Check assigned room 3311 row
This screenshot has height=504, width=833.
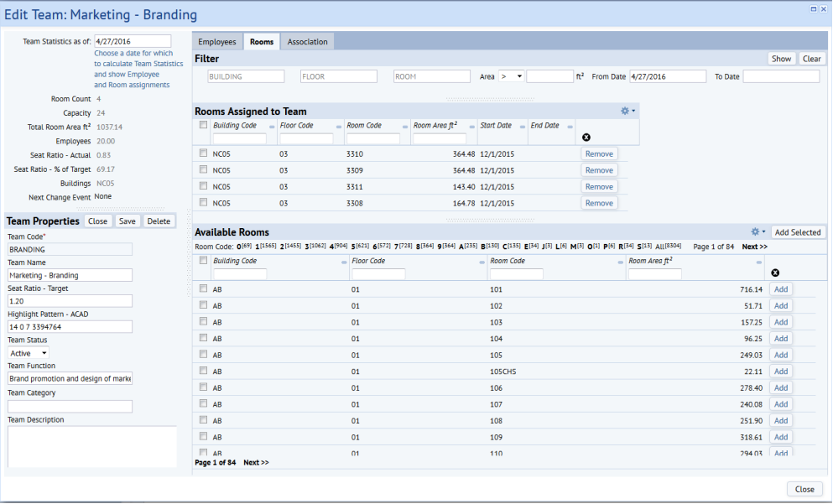pyautogui.click(x=203, y=186)
